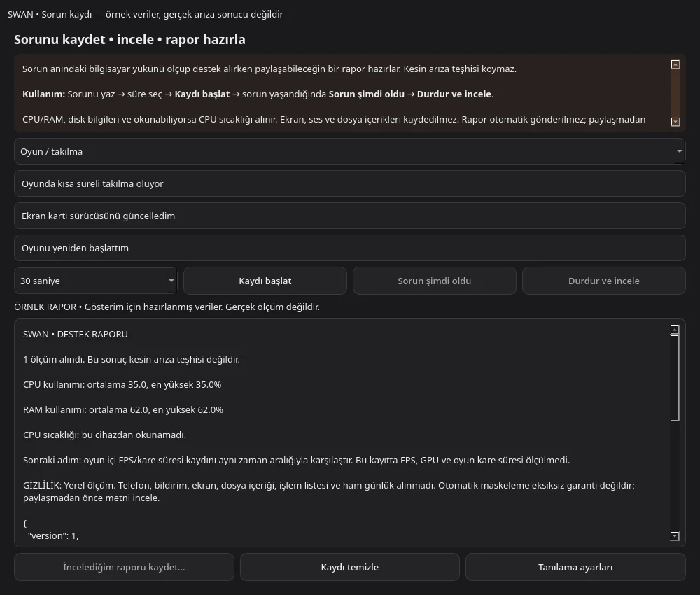Viewport: 700px width, 595px height.
Task: Focus the 'Ekran kartı sürücüsünü güncelledim' field
Action: point(349,216)
